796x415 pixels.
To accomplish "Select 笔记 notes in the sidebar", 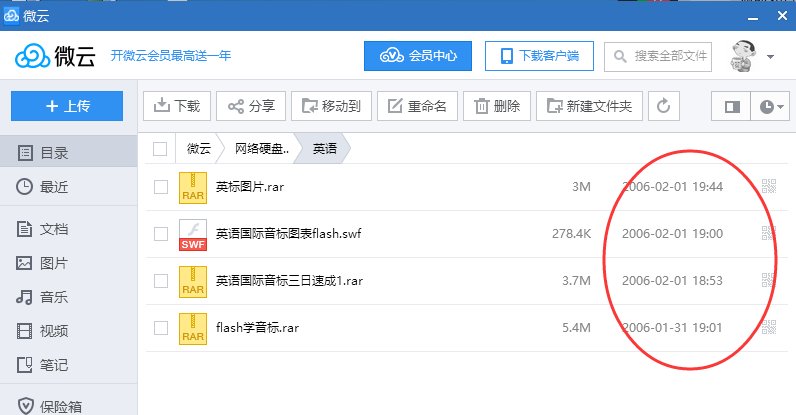I will tap(69, 365).
